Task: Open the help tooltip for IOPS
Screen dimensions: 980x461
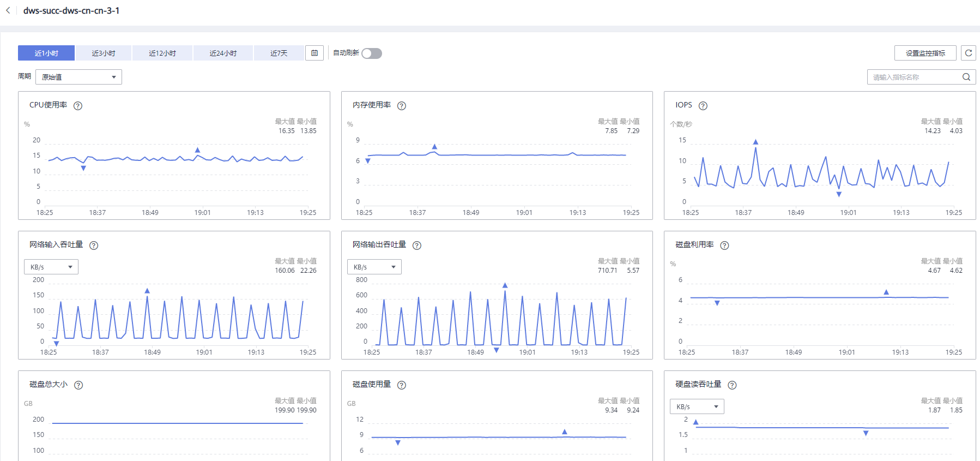Action: [x=703, y=106]
